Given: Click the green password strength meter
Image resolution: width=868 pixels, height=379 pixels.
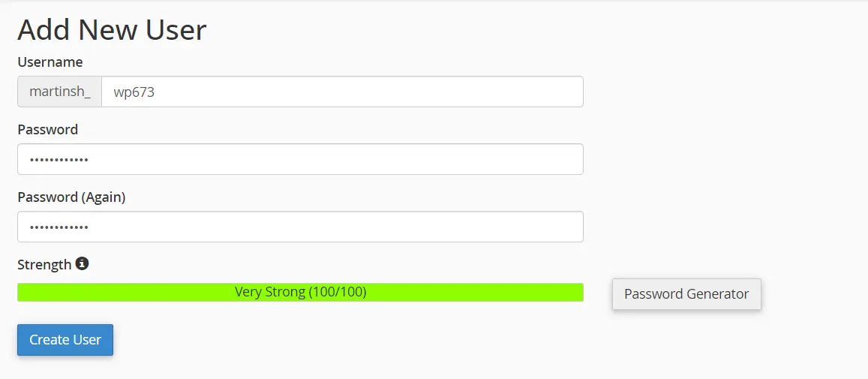Looking at the screenshot, I should tap(300, 292).
